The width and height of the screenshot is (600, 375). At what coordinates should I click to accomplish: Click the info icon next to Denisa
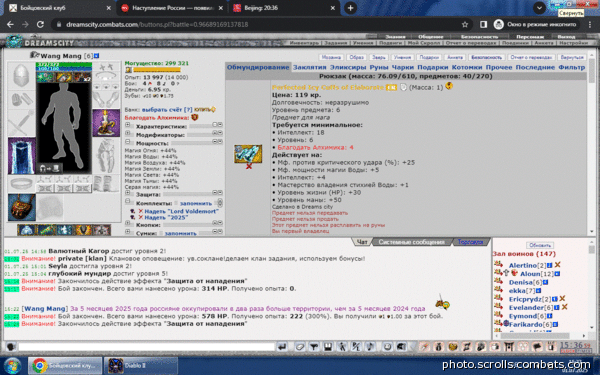tap(545, 282)
